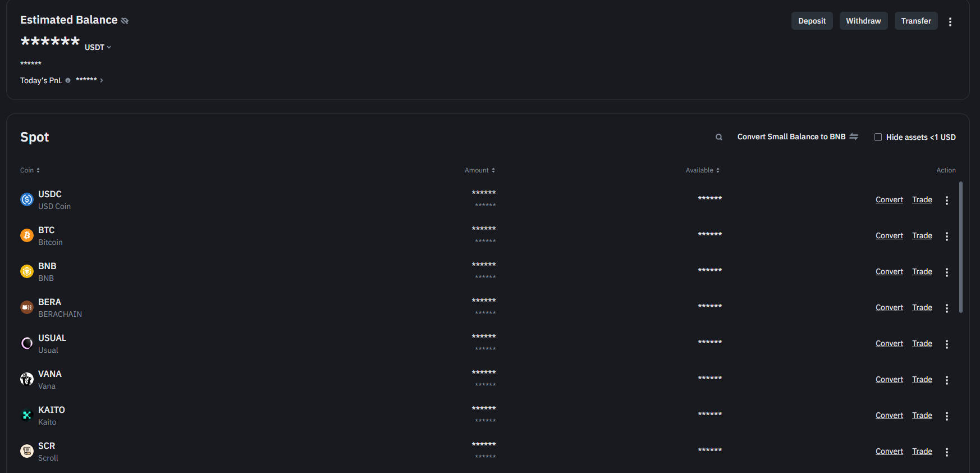
Task: Click the 'Estimated Balance' heading
Action: coord(69,20)
